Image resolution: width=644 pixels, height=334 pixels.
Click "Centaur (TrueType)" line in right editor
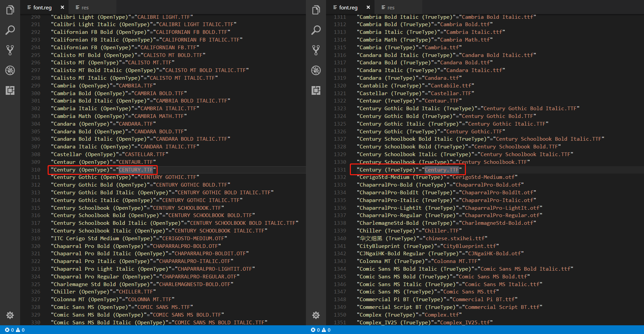(x=409, y=101)
